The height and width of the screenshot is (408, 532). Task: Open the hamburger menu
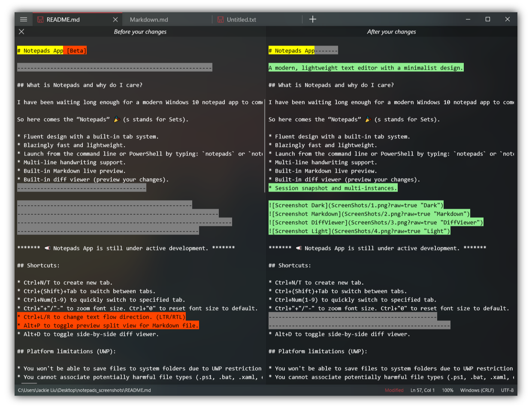pos(24,19)
